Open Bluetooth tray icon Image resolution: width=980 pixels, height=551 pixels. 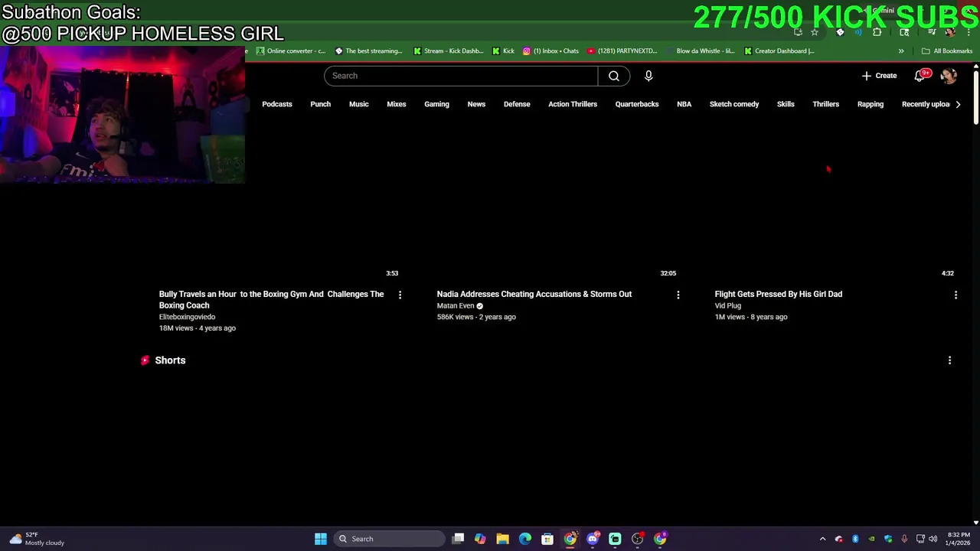tap(855, 539)
